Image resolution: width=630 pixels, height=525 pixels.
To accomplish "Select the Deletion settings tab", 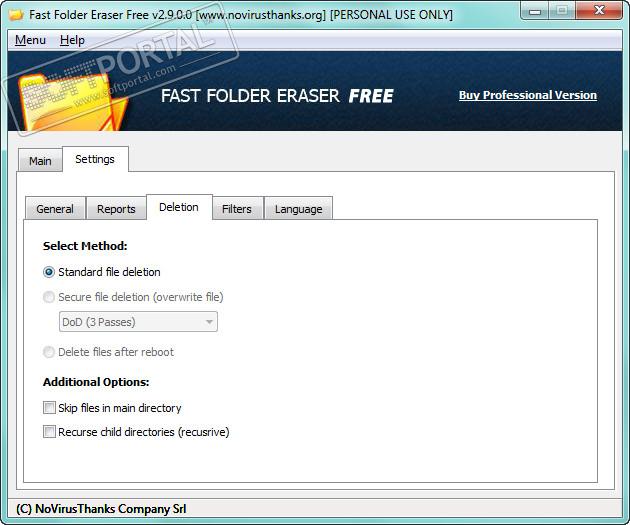I will tap(179, 207).
